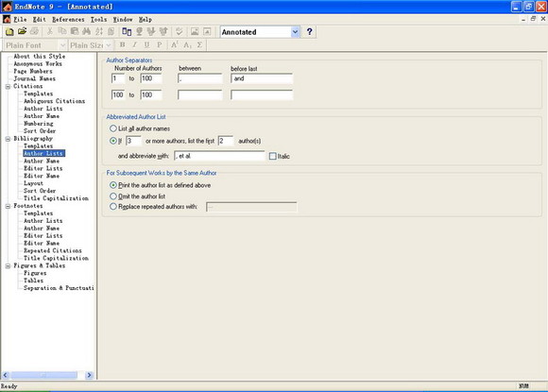Click the New library toolbar icon
548x392 pixels.
coord(9,32)
